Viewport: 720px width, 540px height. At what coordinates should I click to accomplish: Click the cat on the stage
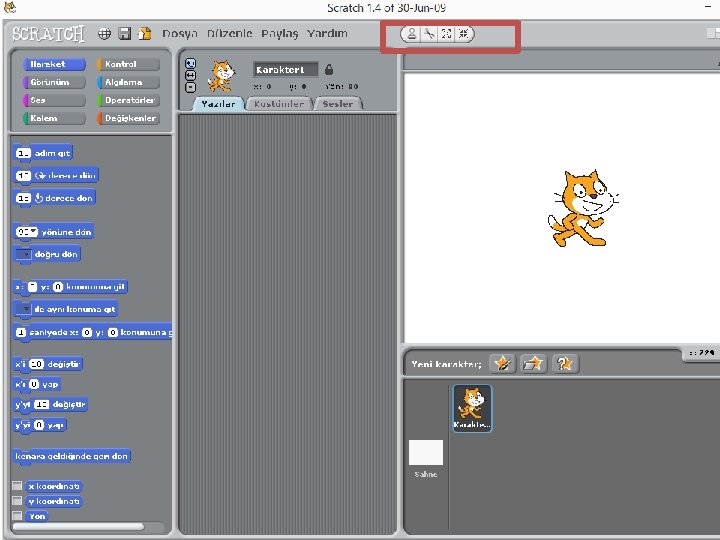(x=583, y=208)
